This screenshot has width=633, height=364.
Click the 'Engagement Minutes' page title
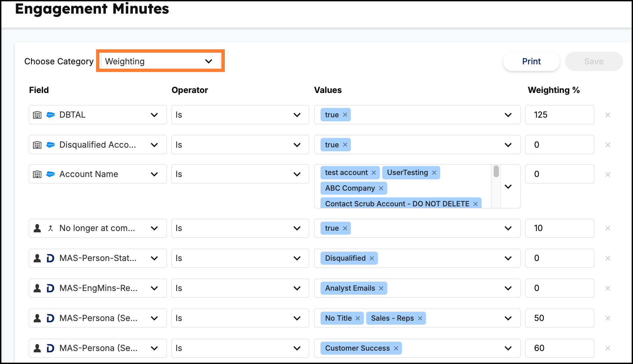pos(92,9)
